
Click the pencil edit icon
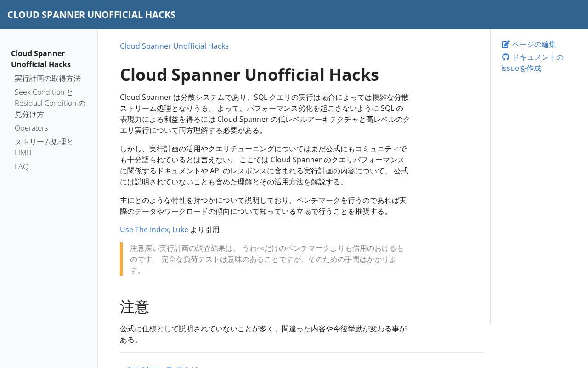point(505,45)
